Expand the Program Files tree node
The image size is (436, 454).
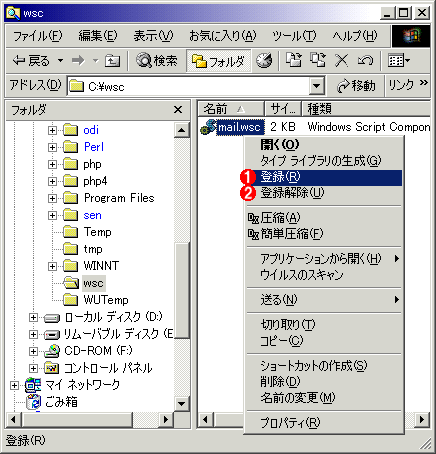[x=52, y=198]
